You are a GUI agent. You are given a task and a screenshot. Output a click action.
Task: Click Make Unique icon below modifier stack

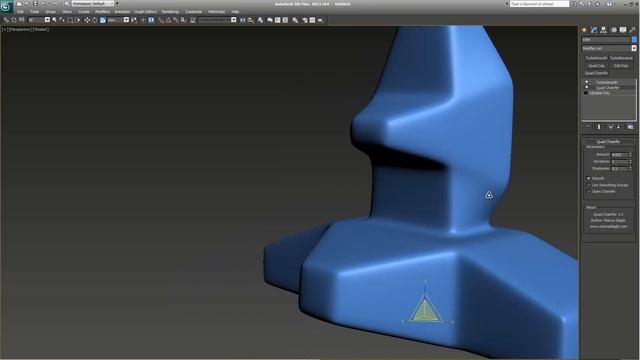(x=611, y=127)
